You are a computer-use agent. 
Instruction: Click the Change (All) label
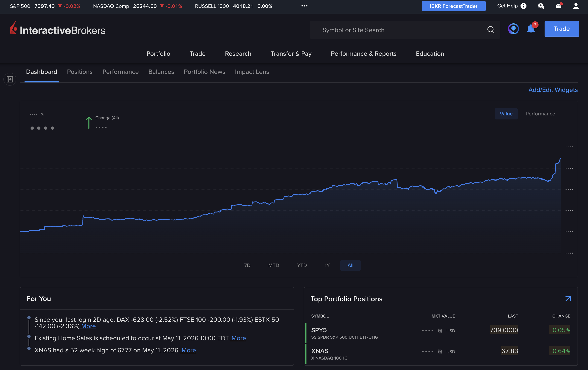pos(107,118)
